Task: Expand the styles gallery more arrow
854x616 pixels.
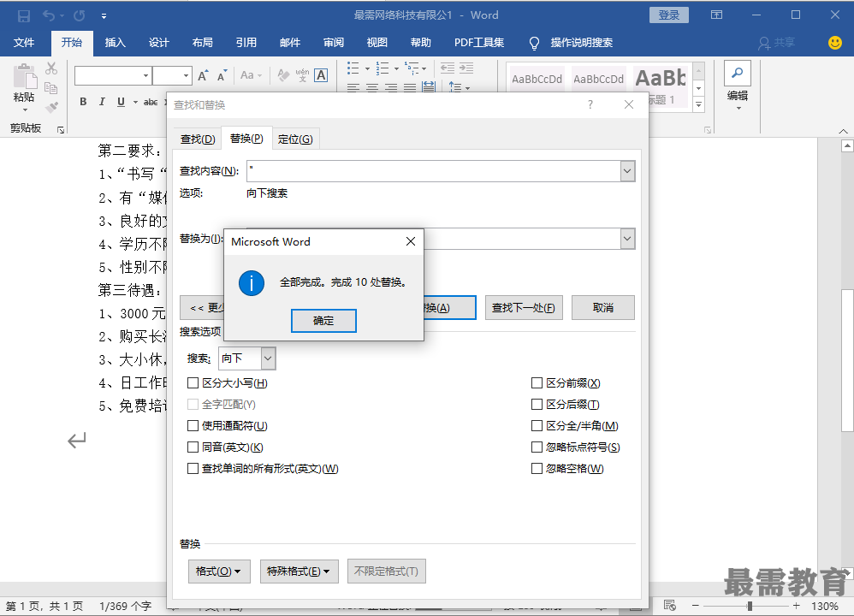Action: tap(699, 105)
